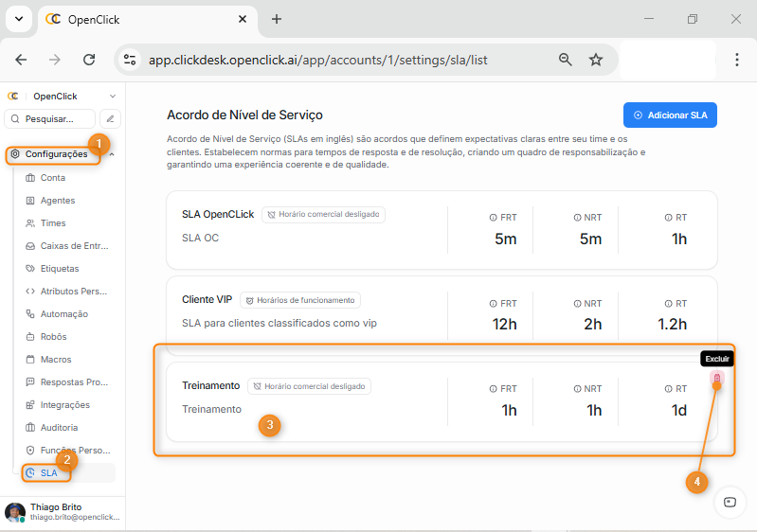Open the tab search dropdown arrow

click(18, 19)
